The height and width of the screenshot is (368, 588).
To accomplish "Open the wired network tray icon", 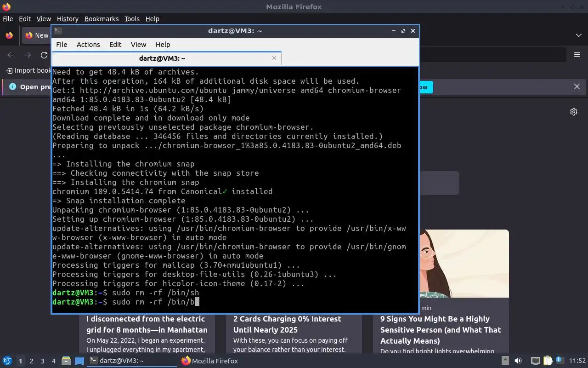I will click(x=535, y=361).
